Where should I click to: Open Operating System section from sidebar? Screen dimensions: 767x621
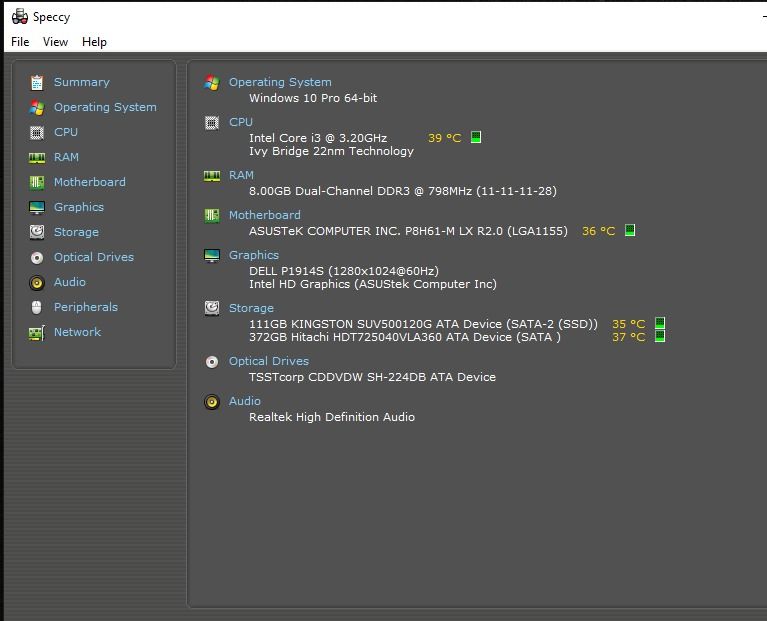(x=105, y=107)
